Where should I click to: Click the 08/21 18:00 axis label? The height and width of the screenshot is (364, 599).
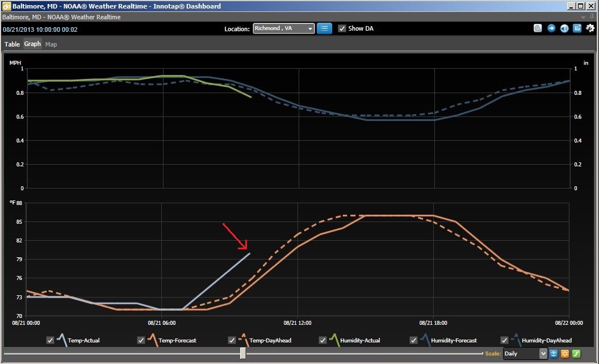pyautogui.click(x=433, y=323)
